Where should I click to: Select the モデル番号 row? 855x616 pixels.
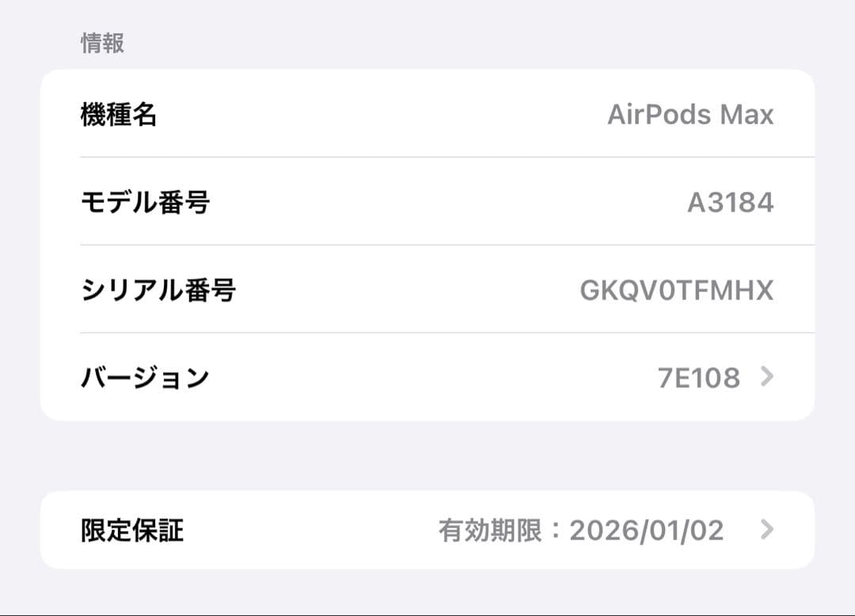click(427, 202)
